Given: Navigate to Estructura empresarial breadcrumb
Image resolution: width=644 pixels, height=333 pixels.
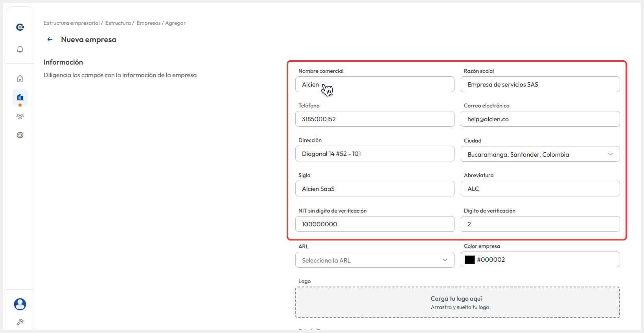Looking at the screenshot, I should click(72, 23).
